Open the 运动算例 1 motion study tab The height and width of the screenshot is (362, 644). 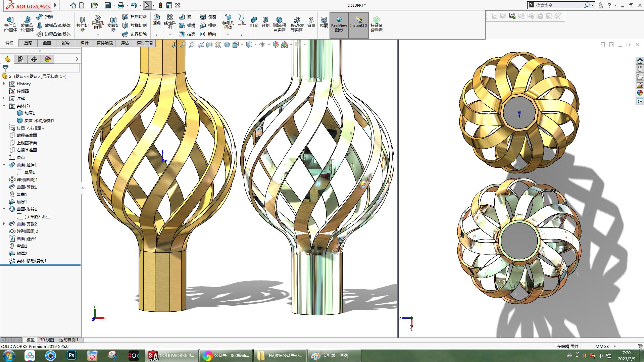click(69, 340)
